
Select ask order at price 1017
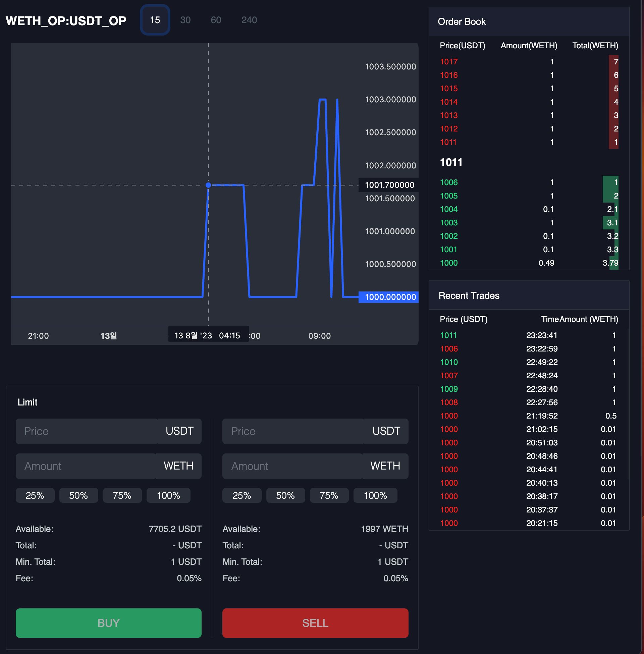coord(529,62)
